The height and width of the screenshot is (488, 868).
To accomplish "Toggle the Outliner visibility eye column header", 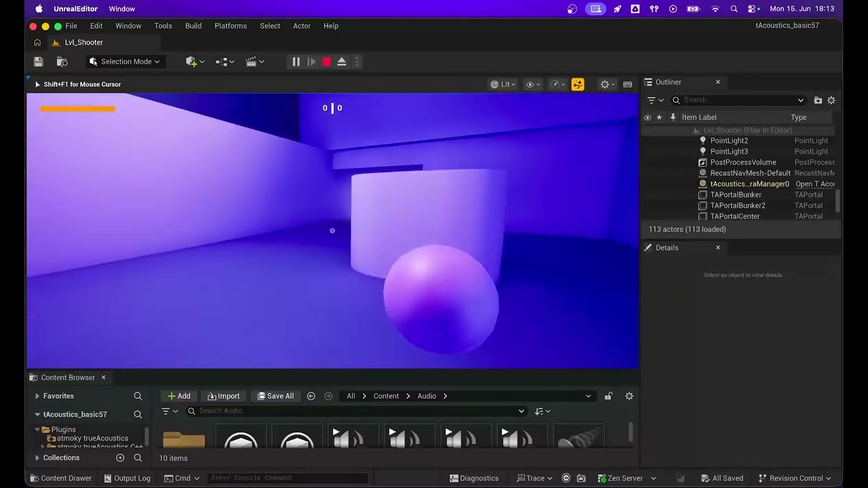I will tap(648, 117).
